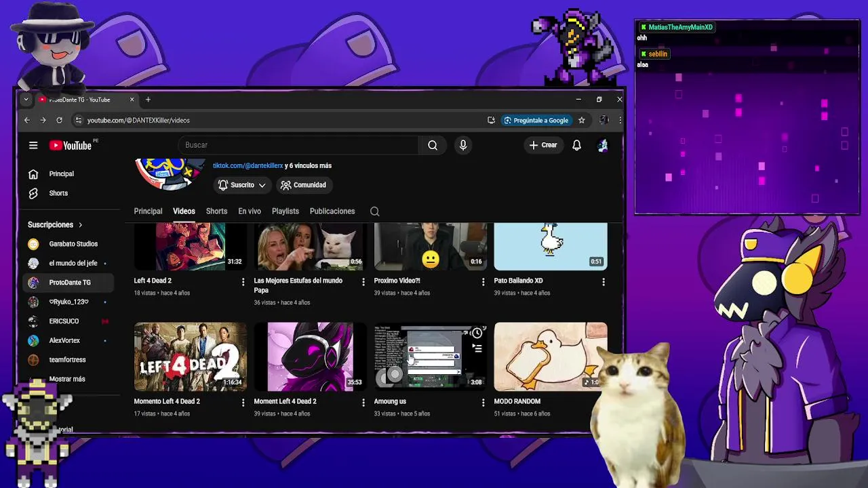Click sebllin username in chat
Screen dimensions: 868x488
[x=658, y=54]
